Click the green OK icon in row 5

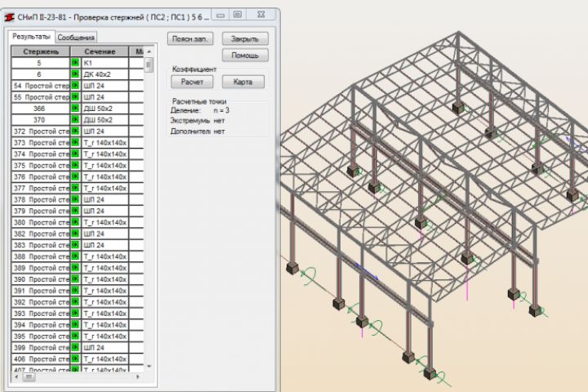tap(75, 63)
